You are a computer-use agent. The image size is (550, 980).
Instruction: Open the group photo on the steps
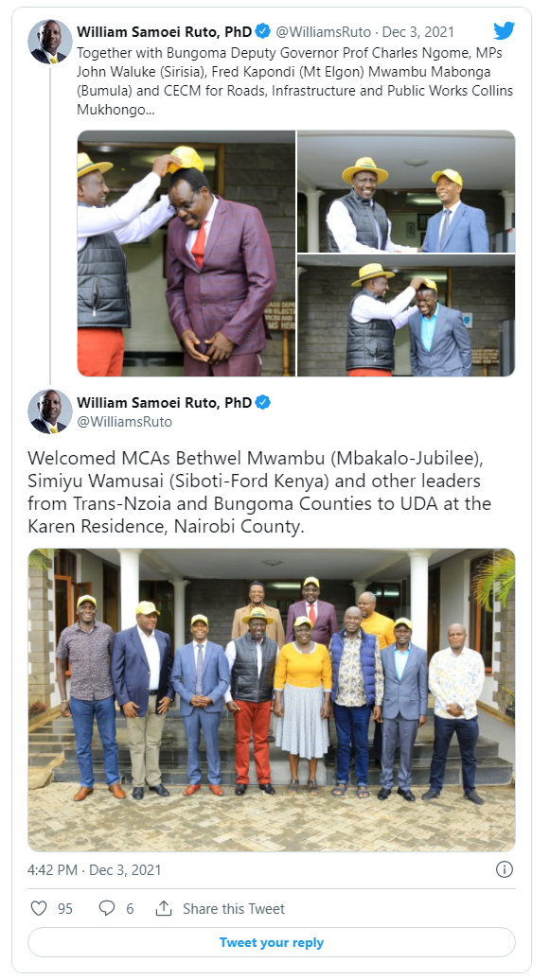tap(272, 700)
